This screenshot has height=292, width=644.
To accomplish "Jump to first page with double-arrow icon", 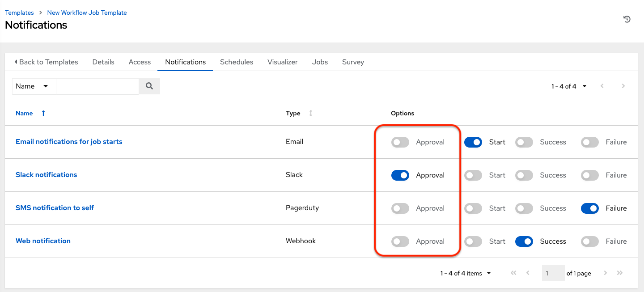I will [x=513, y=273].
